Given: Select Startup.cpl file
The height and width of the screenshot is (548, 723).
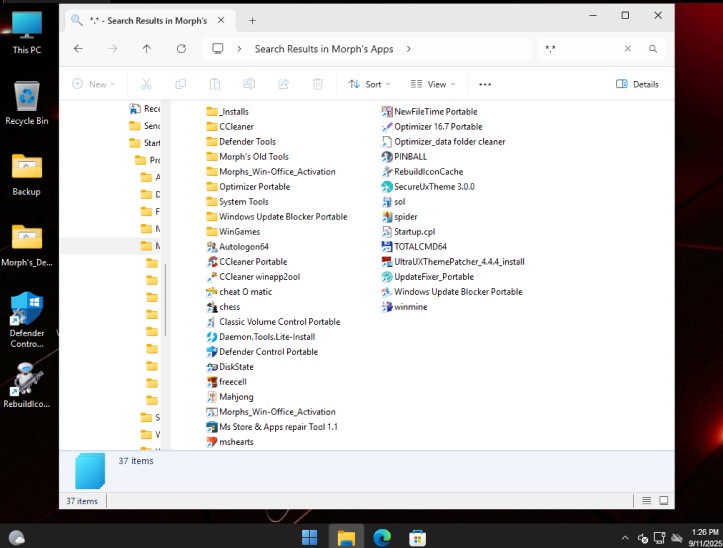Looking at the screenshot, I should (x=409, y=232).
